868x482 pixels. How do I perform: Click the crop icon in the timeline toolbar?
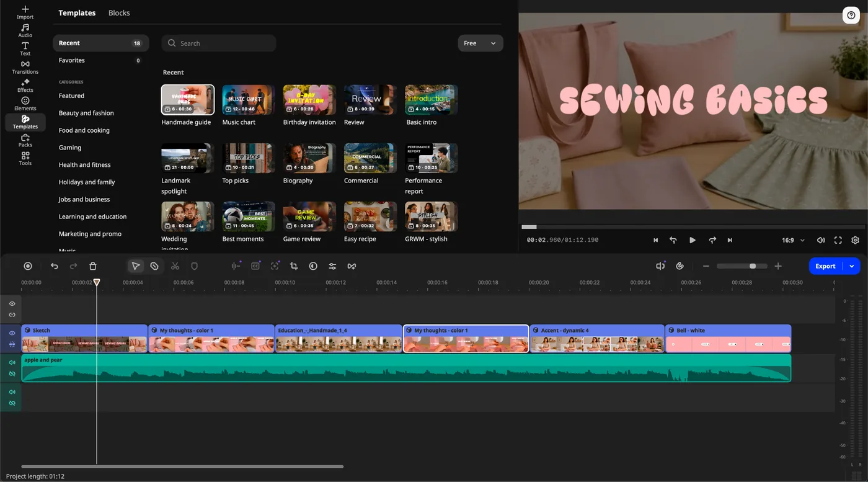(x=294, y=266)
